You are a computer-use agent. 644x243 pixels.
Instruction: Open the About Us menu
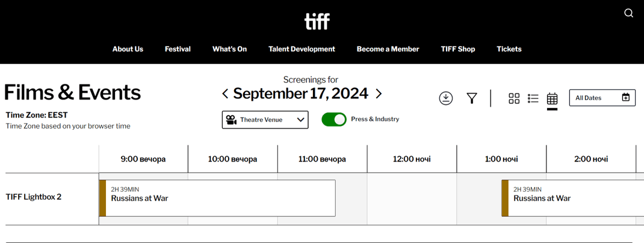[x=128, y=49]
